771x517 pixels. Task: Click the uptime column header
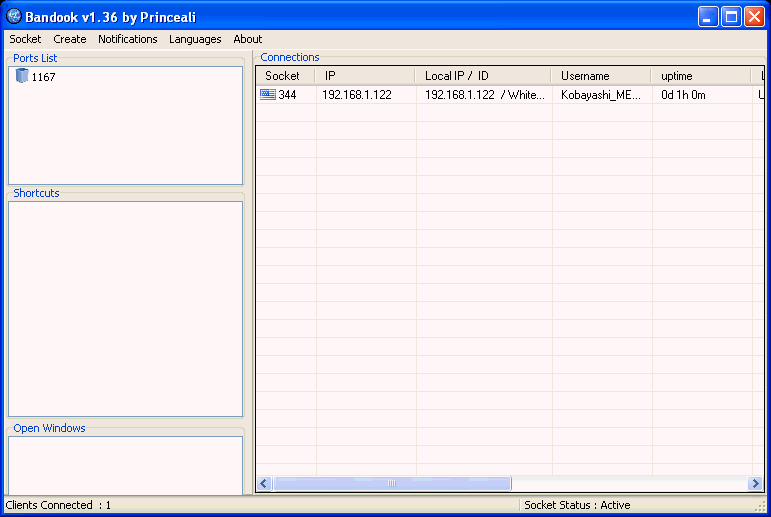pyautogui.click(x=700, y=76)
